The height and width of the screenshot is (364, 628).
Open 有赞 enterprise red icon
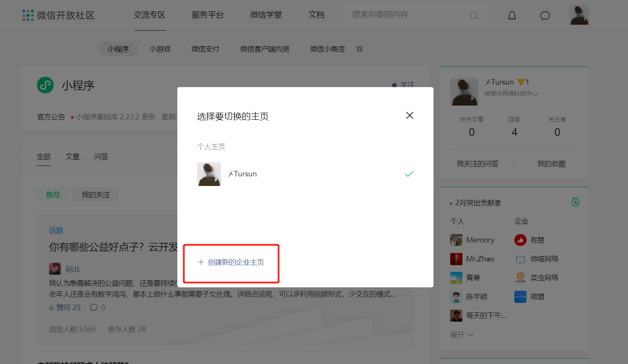click(520, 240)
